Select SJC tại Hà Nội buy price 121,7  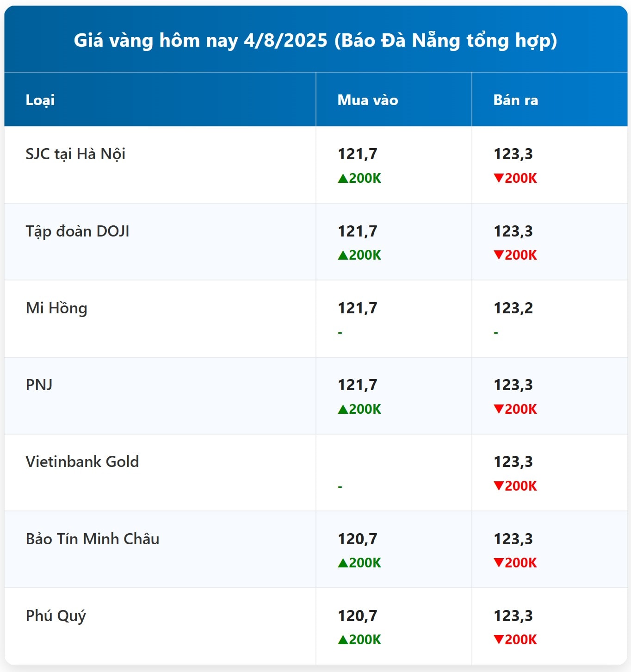(x=358, y=154)
